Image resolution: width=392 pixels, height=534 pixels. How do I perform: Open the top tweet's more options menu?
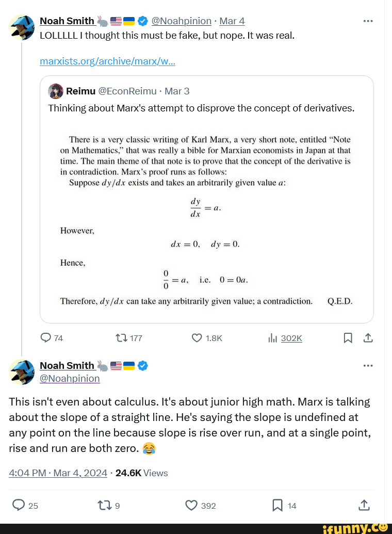(368, 20)
